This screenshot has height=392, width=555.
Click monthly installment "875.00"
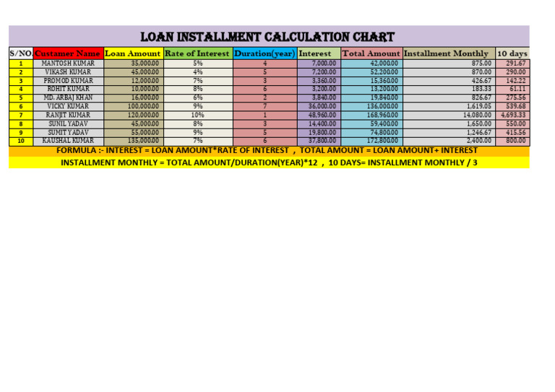click(x=449, y=64)
